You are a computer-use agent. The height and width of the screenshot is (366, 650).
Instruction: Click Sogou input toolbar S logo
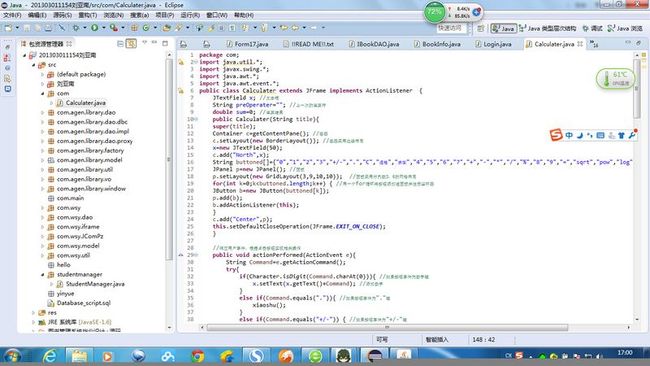555,135
